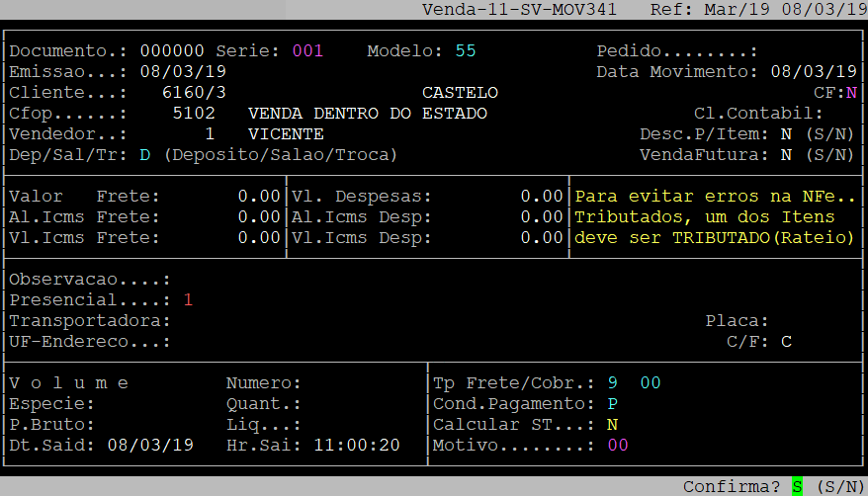The height and width of the screenshot is (496, 868).
Task: Click the Emissao date 08/03/19
Action: [x=183, y=72]
